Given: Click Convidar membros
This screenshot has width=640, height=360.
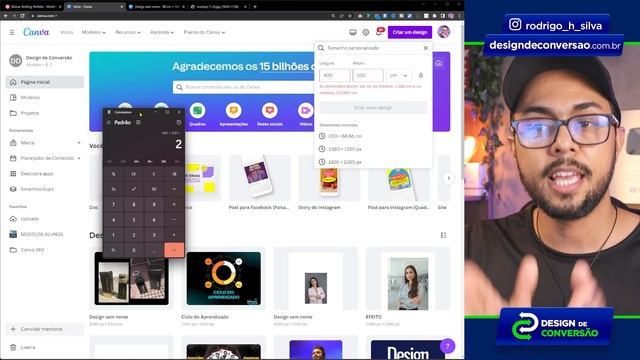Looking at the screenshot, I should (45, 329).
